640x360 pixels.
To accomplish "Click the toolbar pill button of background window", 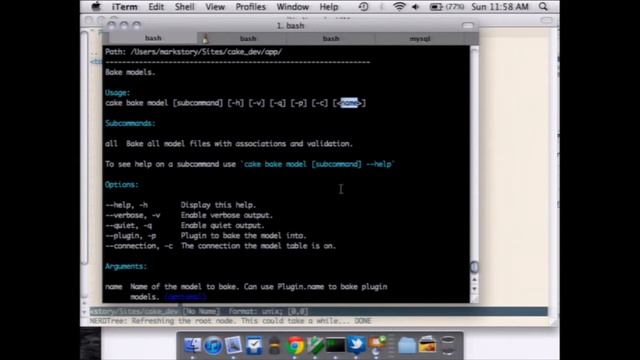I will tap(547, 20).
